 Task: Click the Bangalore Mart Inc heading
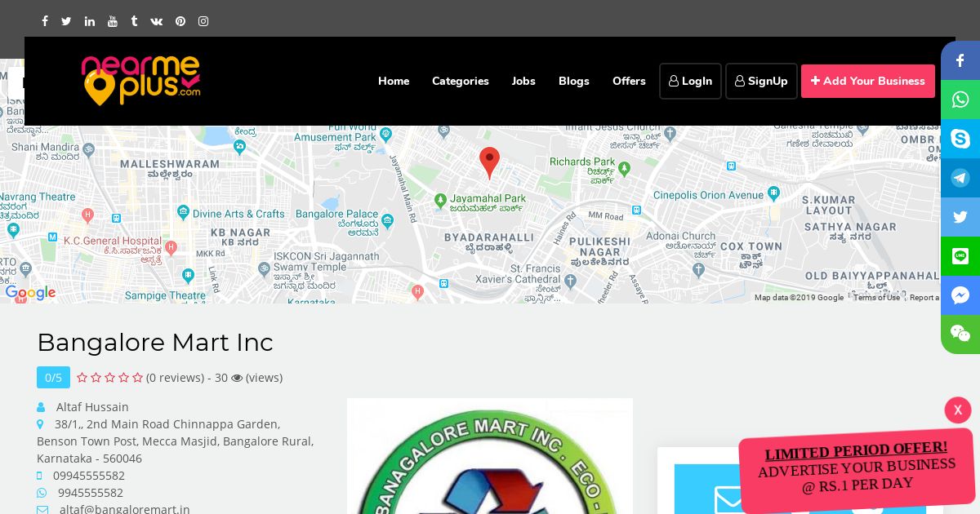tap(155, 342)
